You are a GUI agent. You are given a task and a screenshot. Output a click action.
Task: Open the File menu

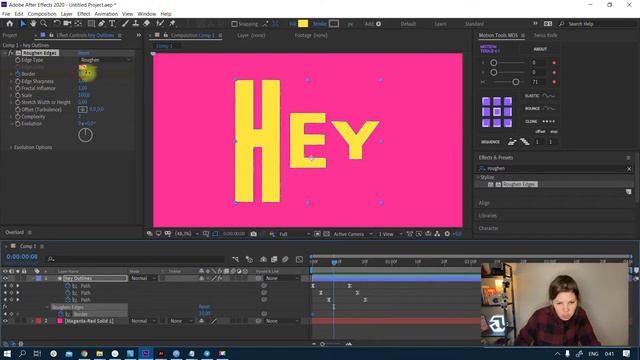click(x=6, y=14)
